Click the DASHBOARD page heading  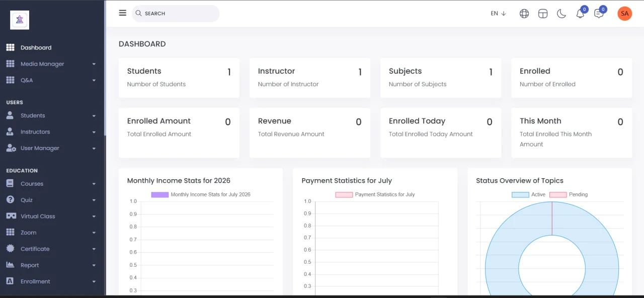click(x=142, y=44)
